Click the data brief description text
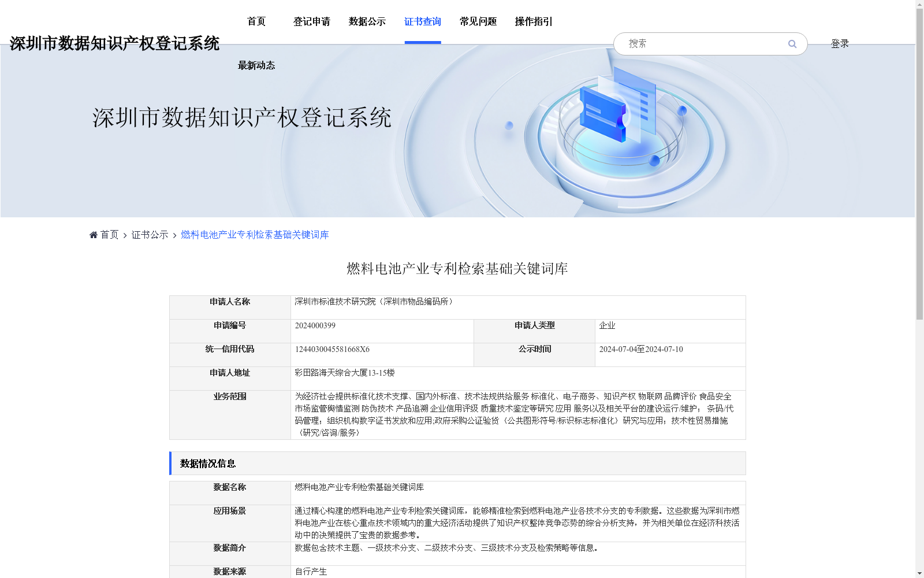924x578 pixels. (448, 548)
